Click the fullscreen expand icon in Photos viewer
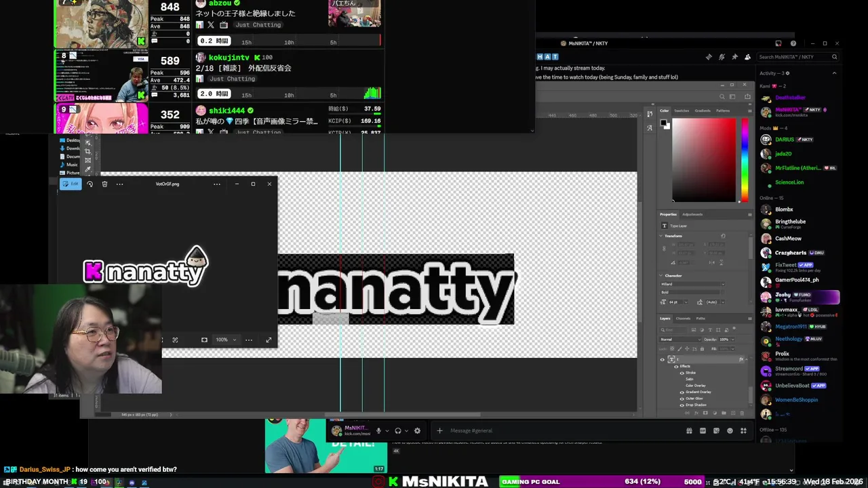 269,340
